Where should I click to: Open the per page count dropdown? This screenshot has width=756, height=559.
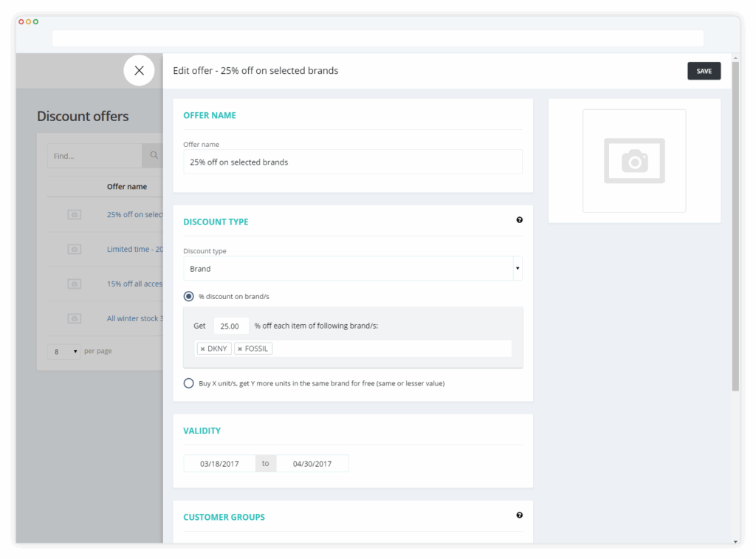tap(63, 351)
